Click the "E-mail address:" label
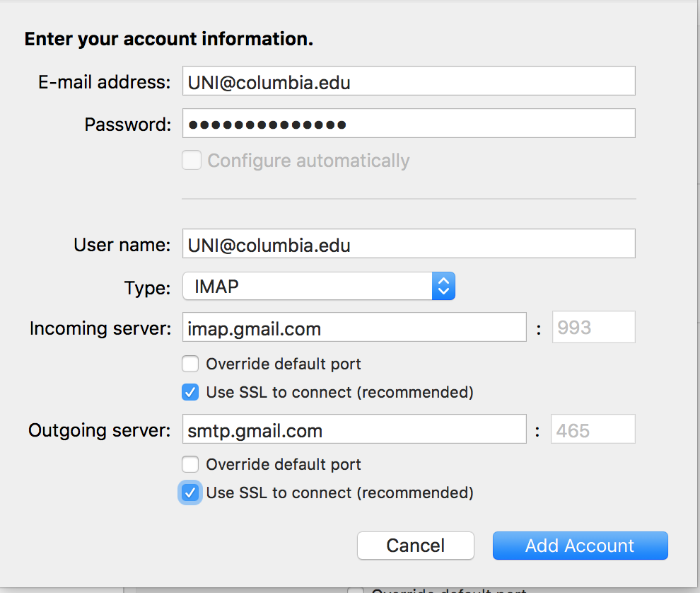The height and width of the screenshot is (593, 700). click(105, 82)
